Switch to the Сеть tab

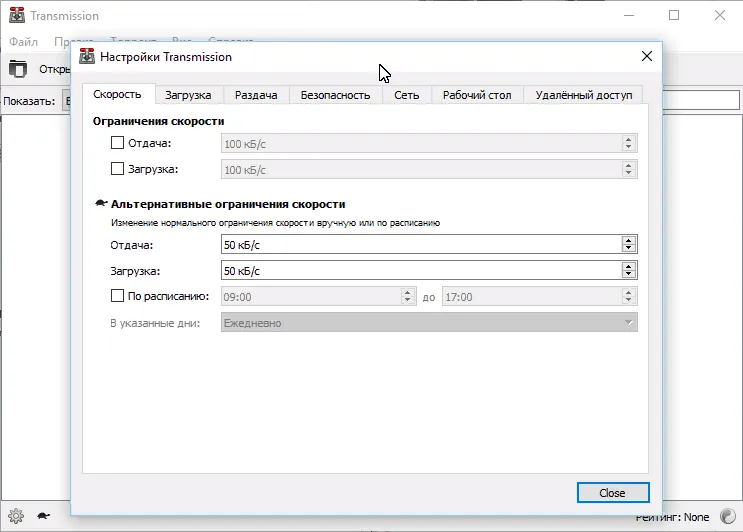point(407,95)
